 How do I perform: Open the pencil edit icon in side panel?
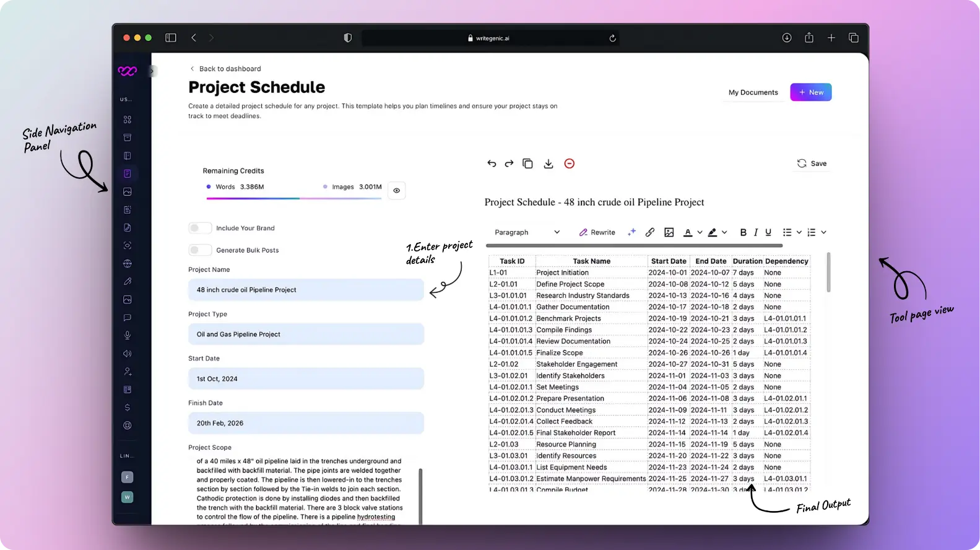tap(128, 282)
